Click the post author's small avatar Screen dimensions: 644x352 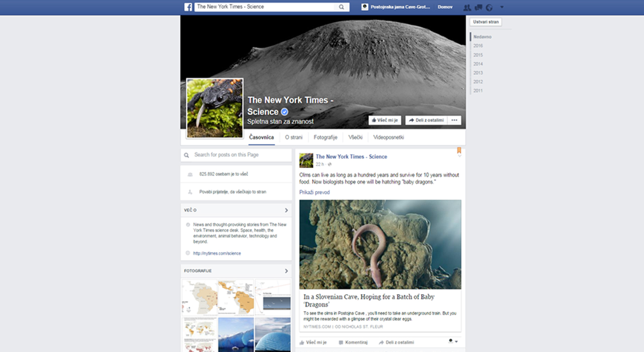tap(306, 160)
